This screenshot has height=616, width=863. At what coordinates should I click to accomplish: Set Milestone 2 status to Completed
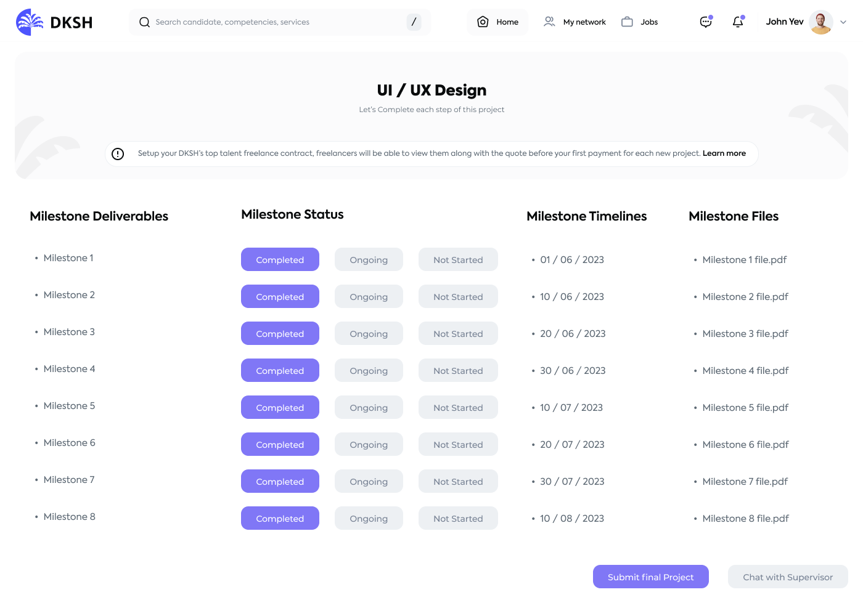pos(280,296)
